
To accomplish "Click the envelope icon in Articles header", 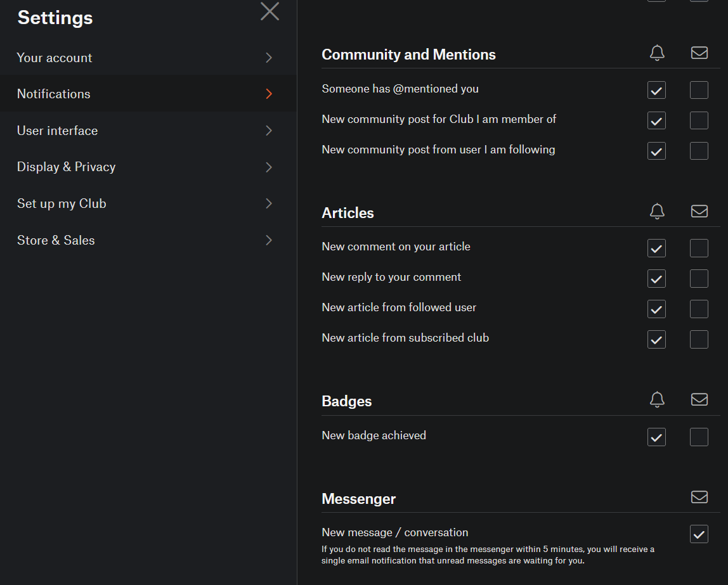I will point(699,212).
